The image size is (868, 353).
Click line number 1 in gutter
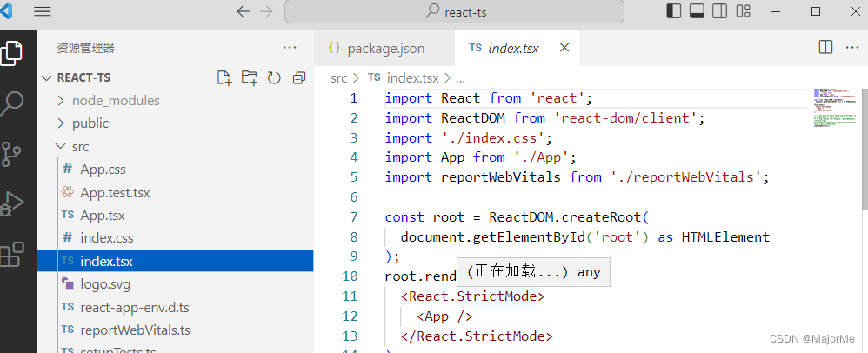[x=354, y=98]
